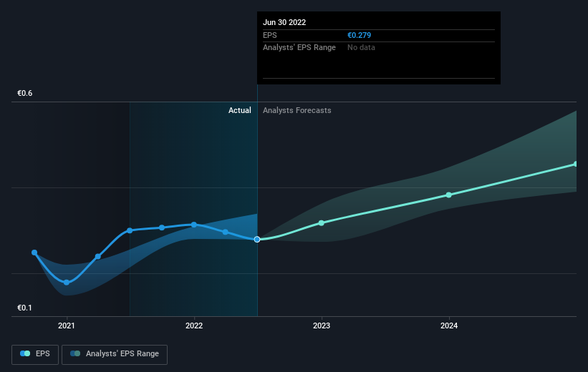Select the lowest EPS data point near 2021
This screenshot has height=372, width=588.
(67, 283)
